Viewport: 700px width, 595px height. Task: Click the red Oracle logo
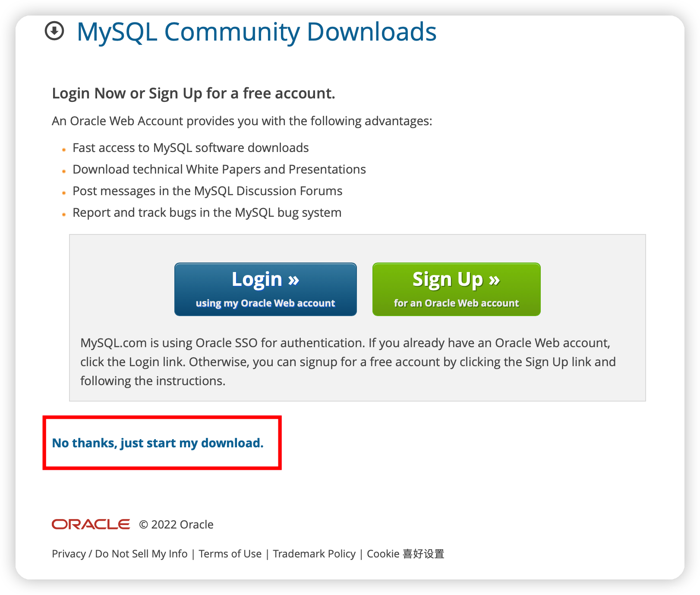coord(91,524)
